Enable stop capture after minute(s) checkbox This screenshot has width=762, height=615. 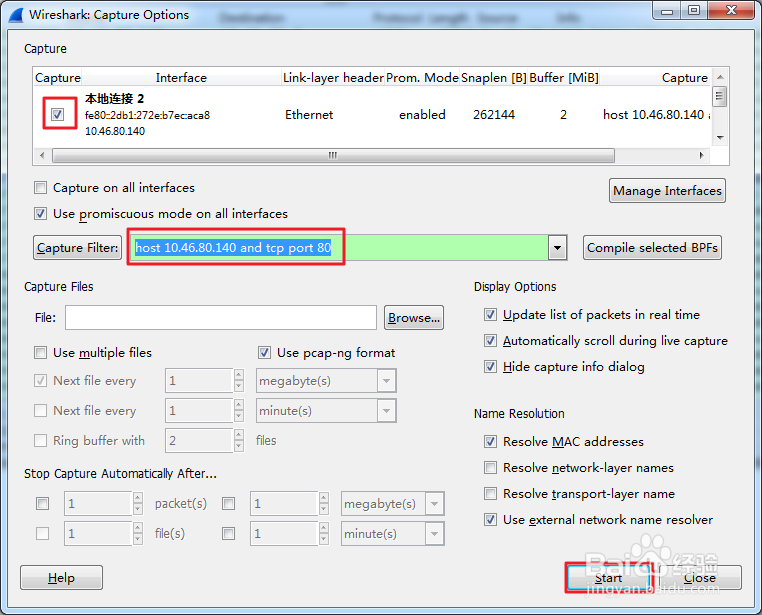click(228, 533)
